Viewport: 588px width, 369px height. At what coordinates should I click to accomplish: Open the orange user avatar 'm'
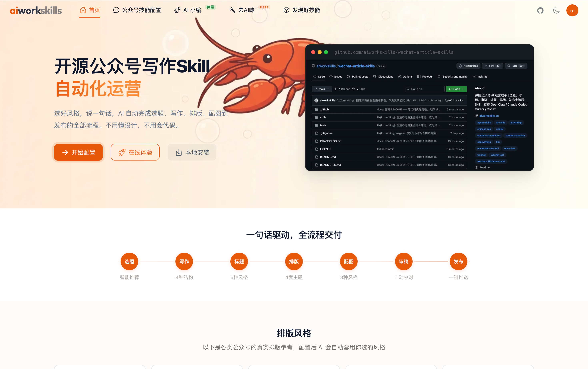pyautogui.click(x=572, y=10)
